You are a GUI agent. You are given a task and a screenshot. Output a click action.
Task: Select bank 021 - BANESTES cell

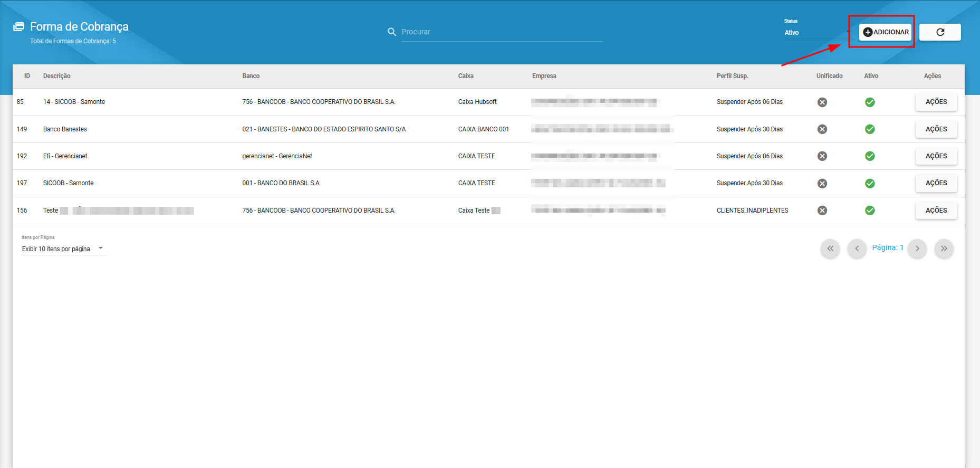click(x=324, y=129)
